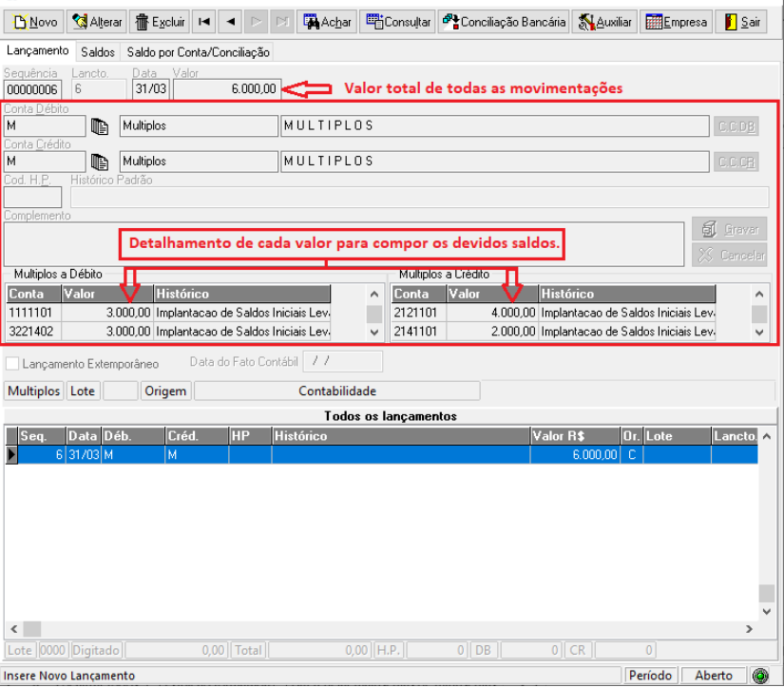Go to previous record arrow

(230, 22)
